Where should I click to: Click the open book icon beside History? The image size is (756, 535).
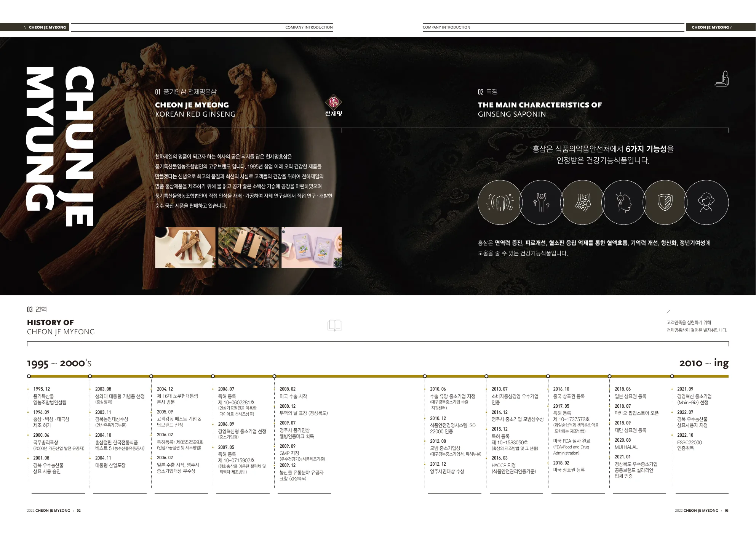click(335, 325)
